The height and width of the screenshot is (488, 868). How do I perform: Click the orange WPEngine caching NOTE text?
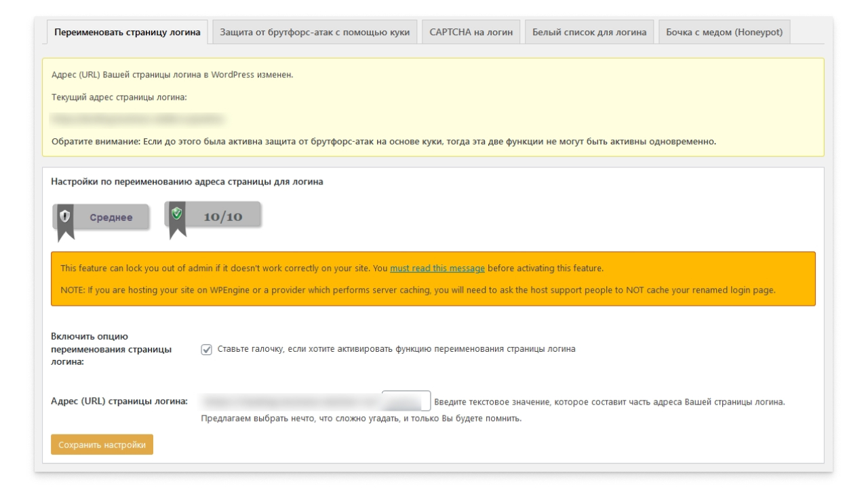pos(418,290)
